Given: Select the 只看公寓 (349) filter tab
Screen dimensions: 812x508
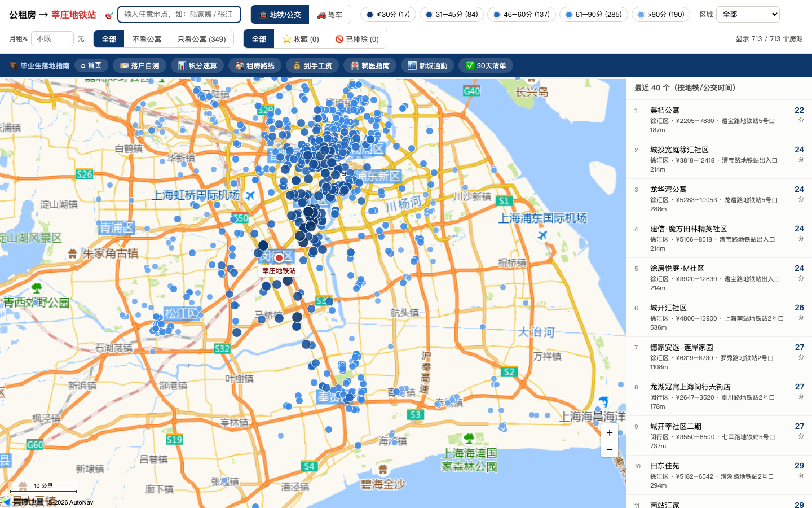Looking at the screenshot, I should [x=201, y=39].
